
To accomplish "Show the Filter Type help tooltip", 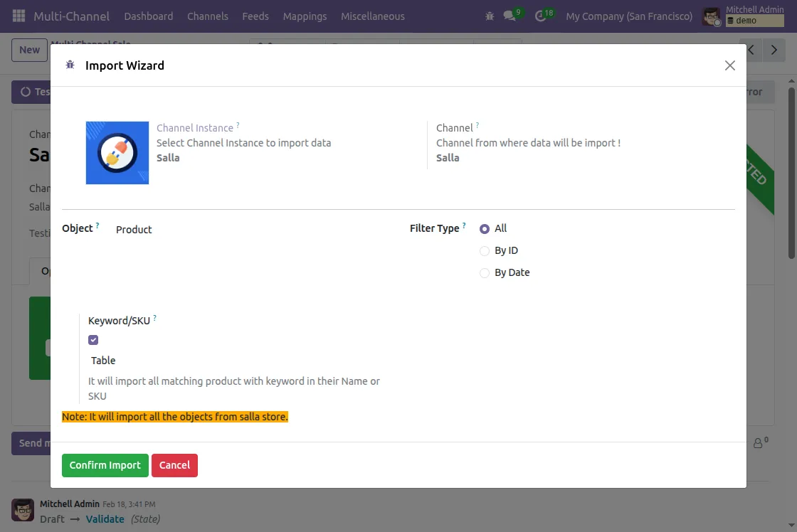I will pos(464,225).
